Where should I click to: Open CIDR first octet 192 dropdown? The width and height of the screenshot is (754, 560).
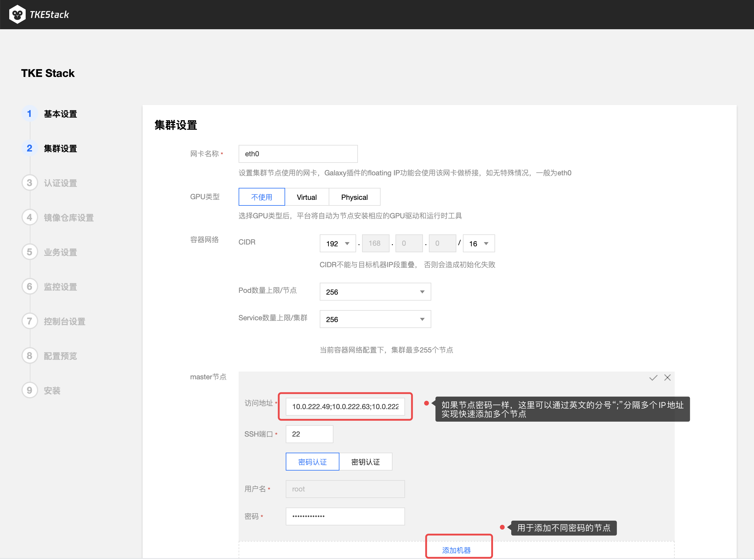[338, 243]
